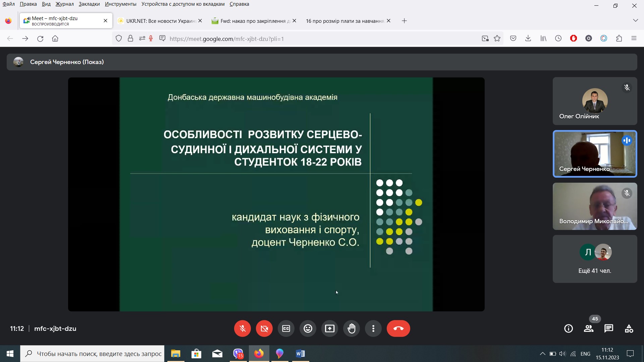Show site security padlock info
This screenshot has width=644, height=362.
130,39
